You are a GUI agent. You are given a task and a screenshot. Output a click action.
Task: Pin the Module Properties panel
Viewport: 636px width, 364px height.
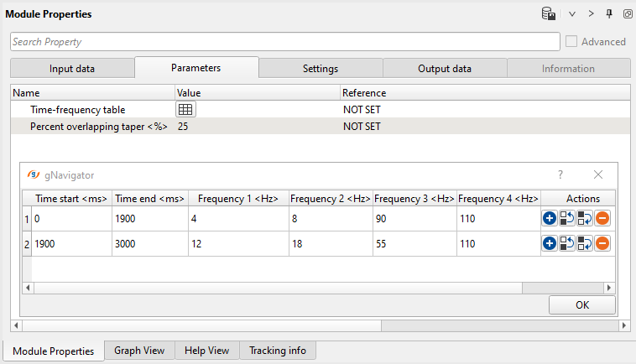point(609,13)
